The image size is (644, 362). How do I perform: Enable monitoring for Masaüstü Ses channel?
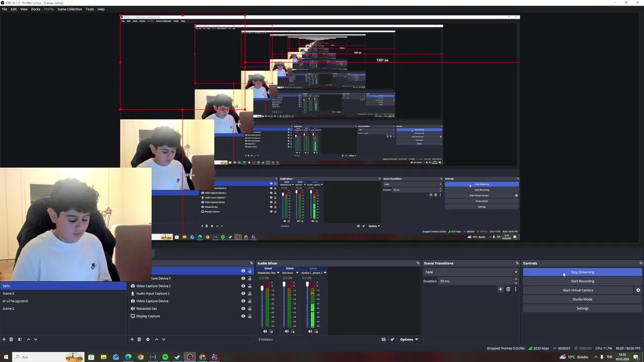tap(271, 331)
